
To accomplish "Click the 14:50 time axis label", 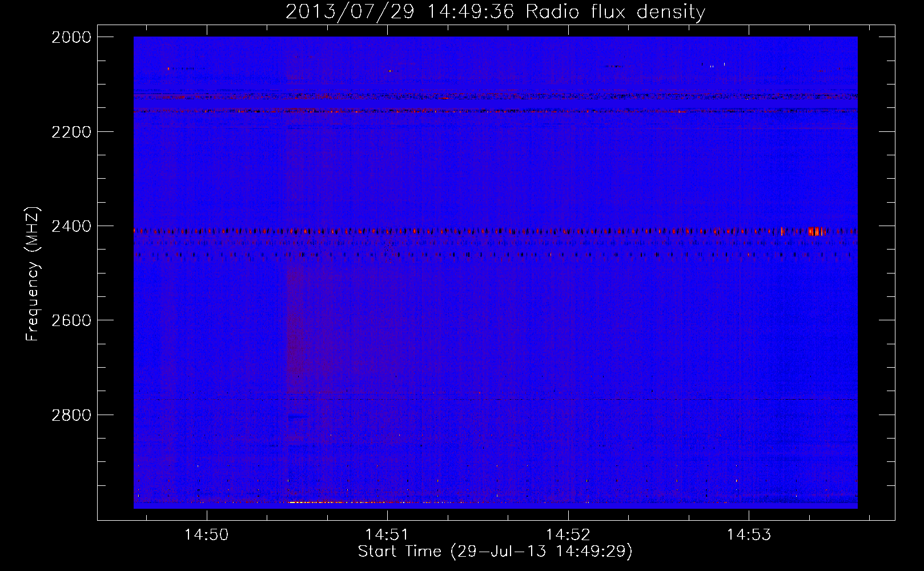I will coord(206,534).
